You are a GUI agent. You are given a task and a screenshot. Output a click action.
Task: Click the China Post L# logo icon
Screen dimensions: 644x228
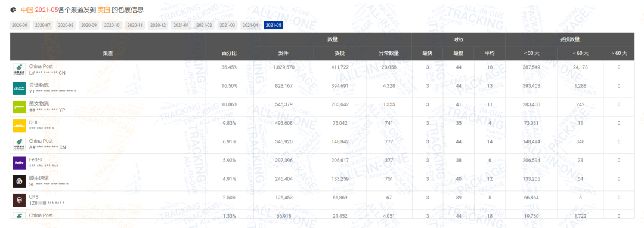19,70
